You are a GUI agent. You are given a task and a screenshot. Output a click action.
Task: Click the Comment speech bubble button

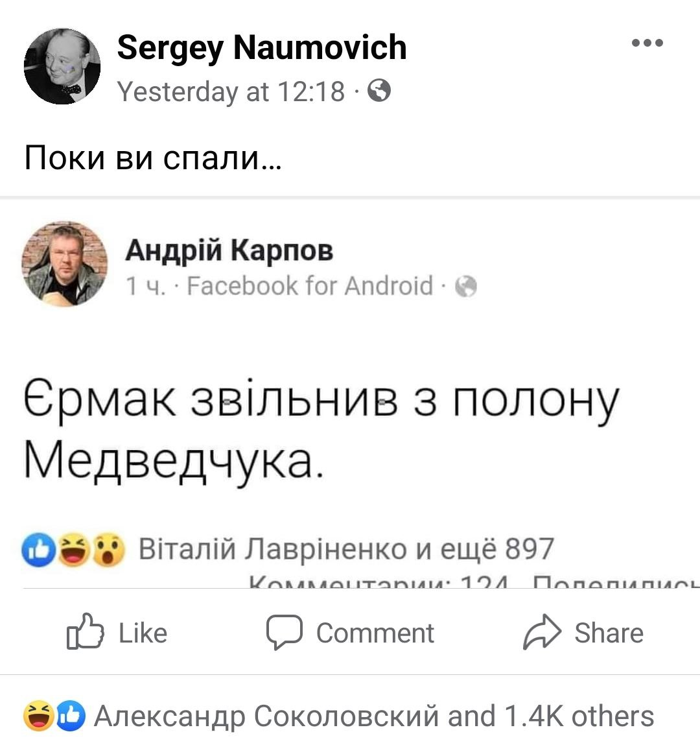(x=351, y=632)
